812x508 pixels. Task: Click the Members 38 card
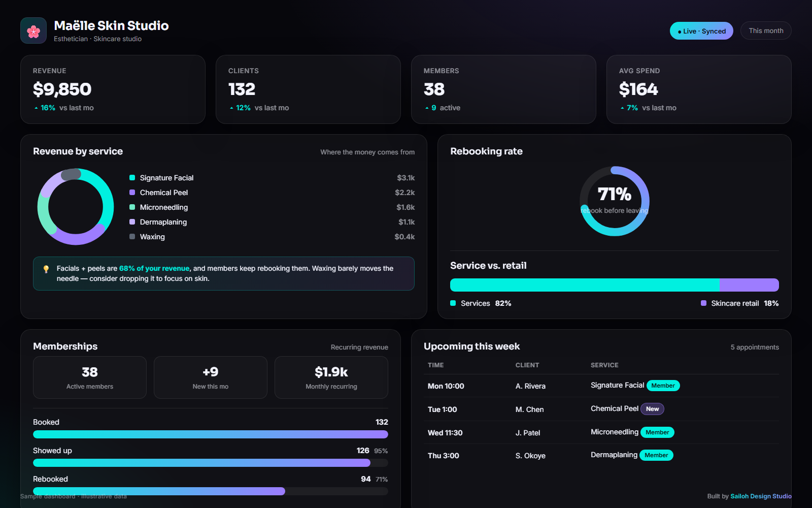pyautogui.click(x=503, y=89)
